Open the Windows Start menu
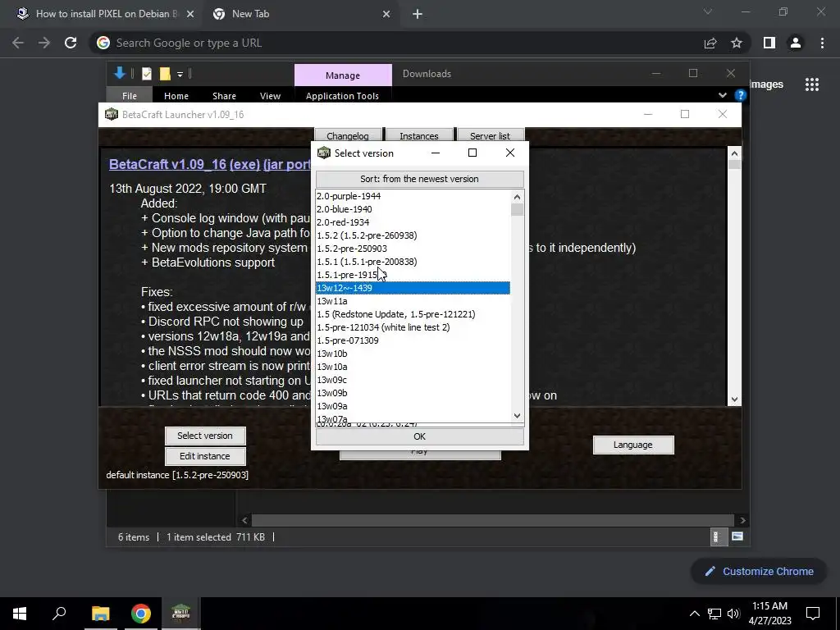This screenshot has width=840, height=630. (20, 614)
